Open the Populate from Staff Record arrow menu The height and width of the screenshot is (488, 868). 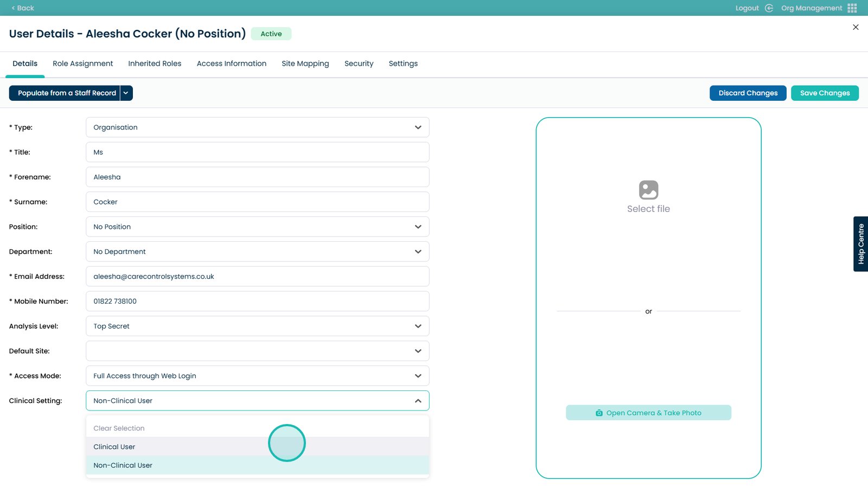pos(126,93)
